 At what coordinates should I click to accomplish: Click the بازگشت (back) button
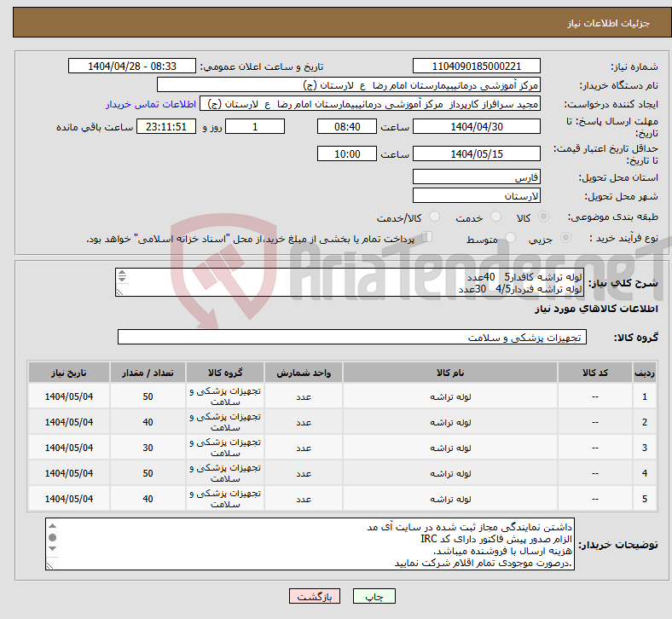point(314,596)
